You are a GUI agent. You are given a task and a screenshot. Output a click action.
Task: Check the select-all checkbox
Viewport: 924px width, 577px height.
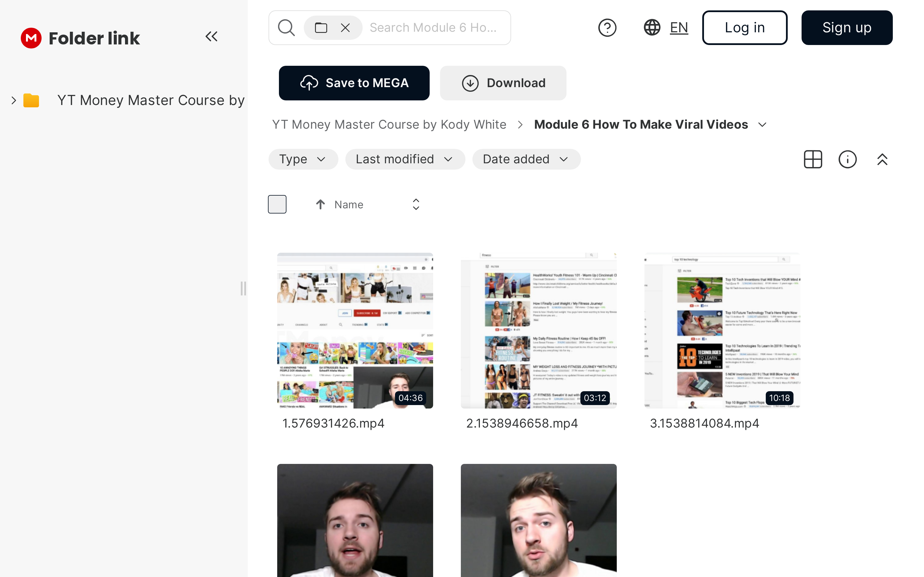click(x=277, y=205)
